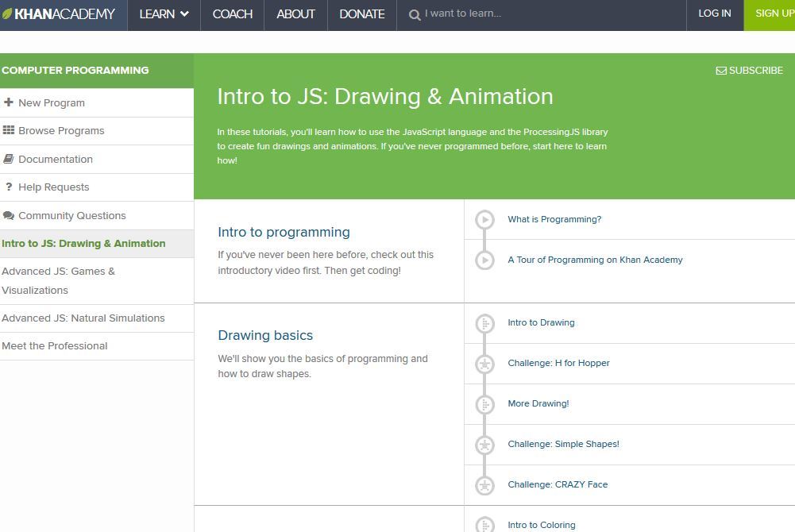
Task: Click the Khan Academy leaf logo
Action: tap(6, 14)
